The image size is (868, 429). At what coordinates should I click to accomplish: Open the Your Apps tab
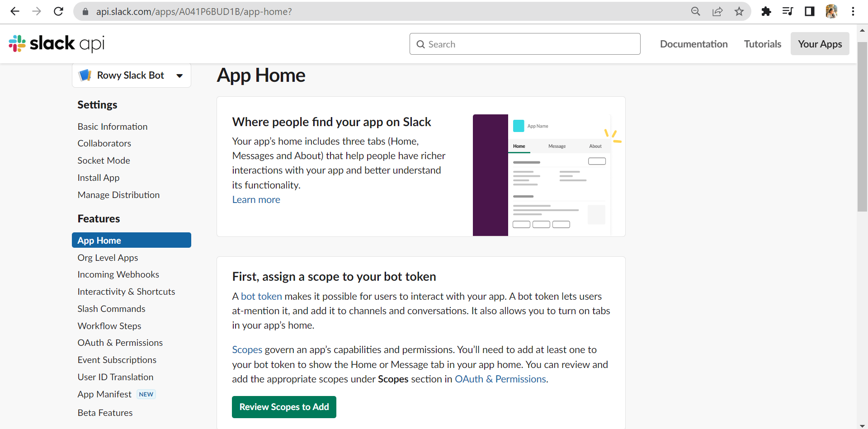pyautogui.click(x=820, y=44)
